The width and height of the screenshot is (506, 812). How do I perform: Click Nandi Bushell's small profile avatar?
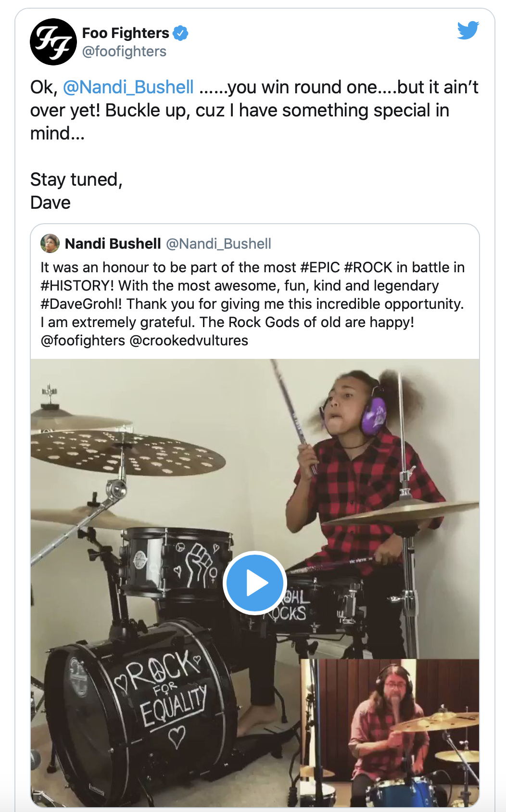point(50,243)
